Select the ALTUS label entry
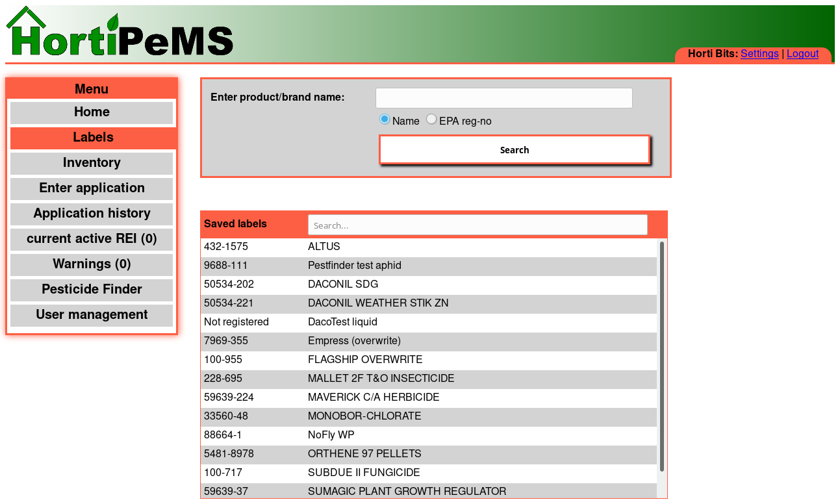The image size is (840, 504). (x=429, y=247)
